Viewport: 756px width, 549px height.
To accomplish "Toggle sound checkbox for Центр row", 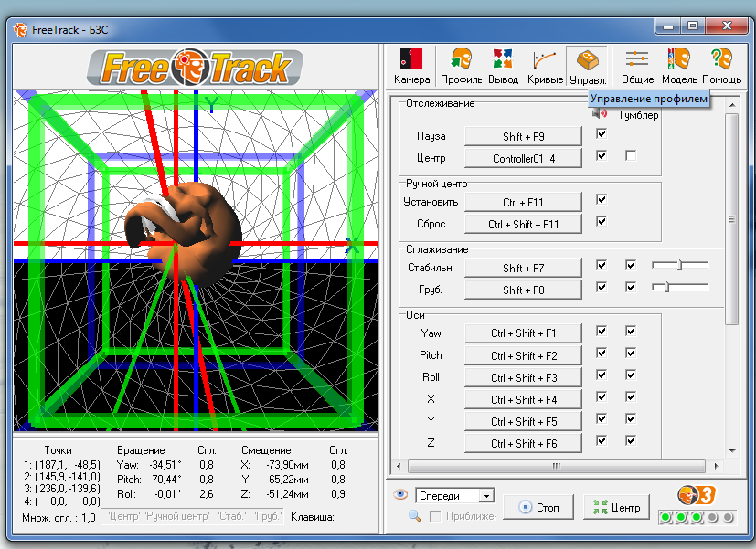I will coord(602,155).
